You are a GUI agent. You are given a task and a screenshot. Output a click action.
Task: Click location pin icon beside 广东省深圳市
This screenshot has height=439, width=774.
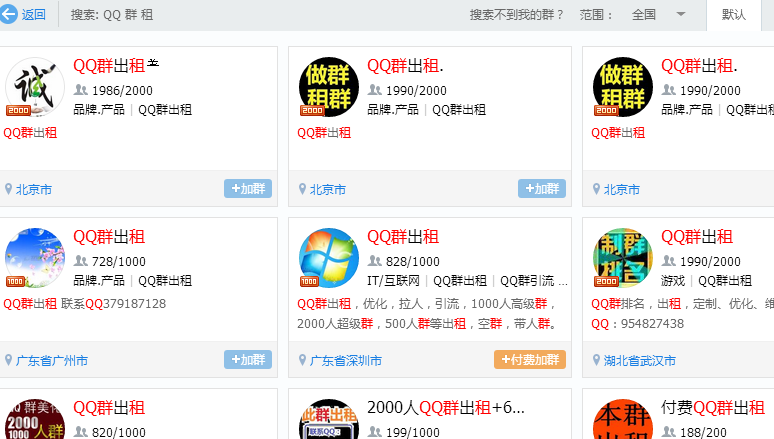tap(303, 359)
